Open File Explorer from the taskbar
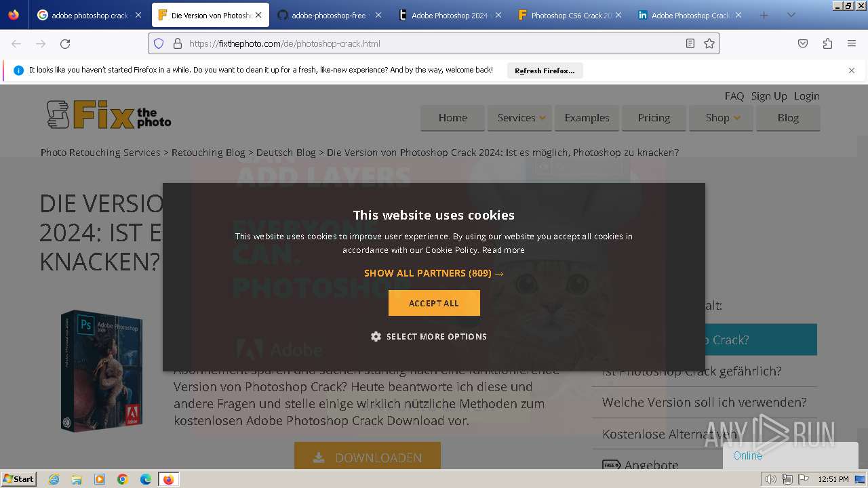 77,479
